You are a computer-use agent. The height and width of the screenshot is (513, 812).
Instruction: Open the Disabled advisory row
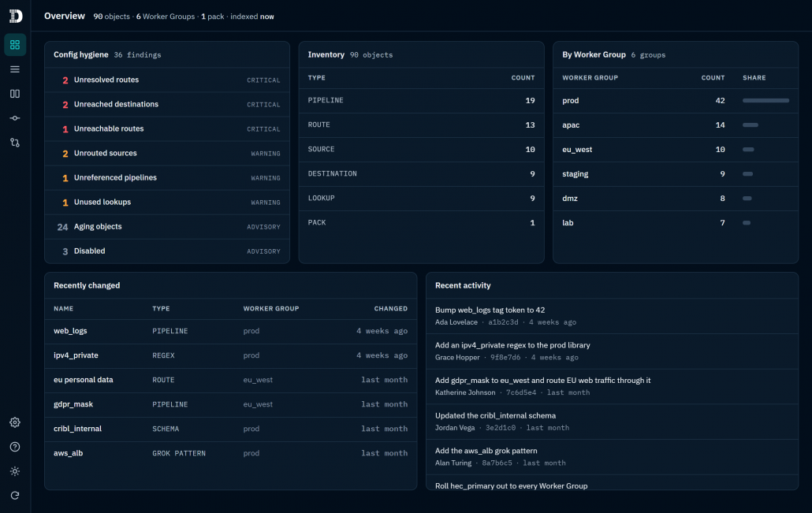pos(167,251)
